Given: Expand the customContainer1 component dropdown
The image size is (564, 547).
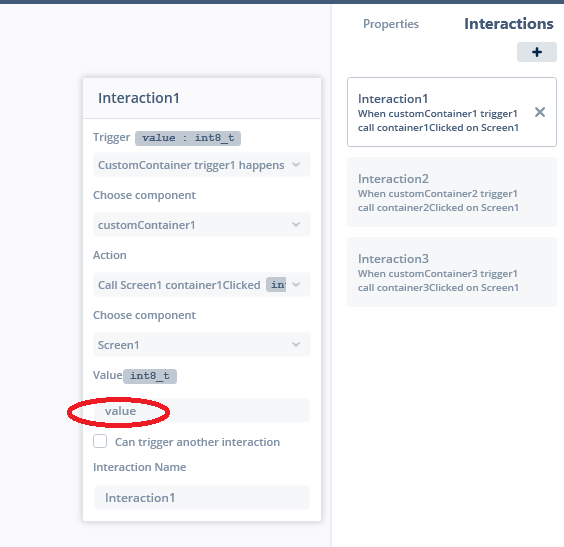Looking at the screenshot, I should [202, 225].
